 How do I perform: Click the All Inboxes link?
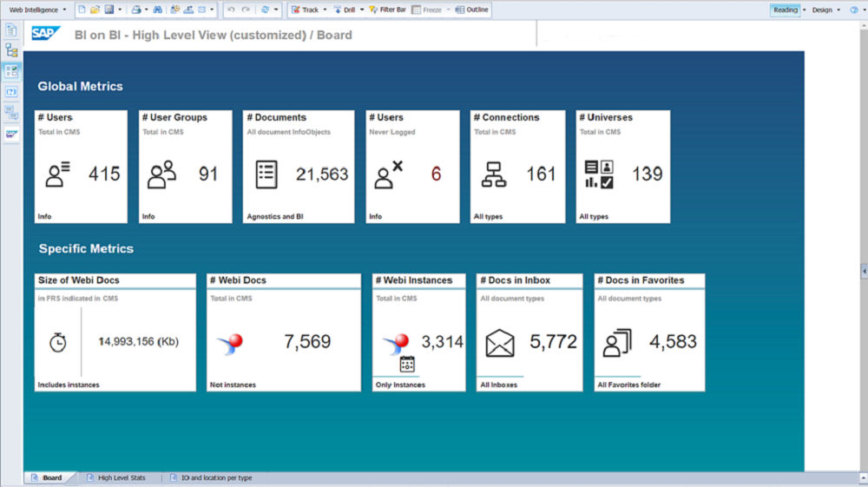pyautogui.click(x=498, y=385)
